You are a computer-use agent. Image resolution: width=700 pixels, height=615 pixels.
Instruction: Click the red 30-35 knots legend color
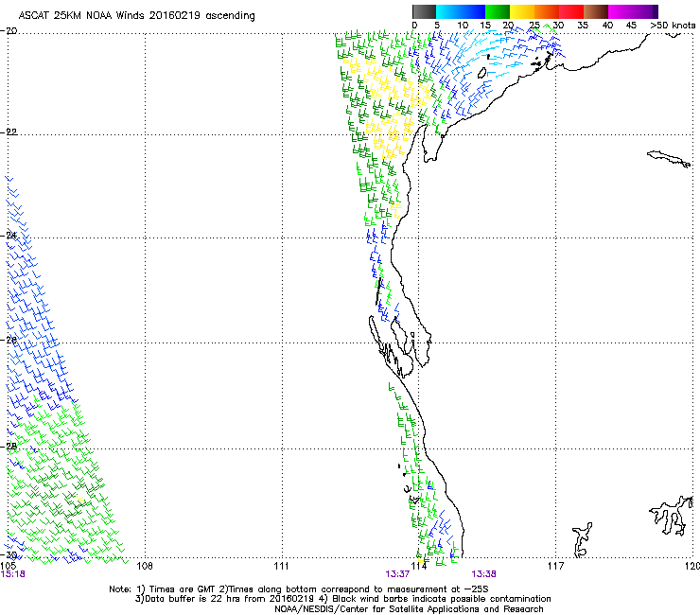coord(571,11)
